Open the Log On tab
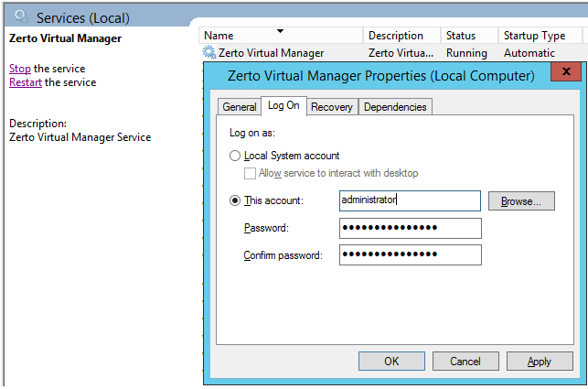This screenshot has height=389, width=588. point(283,106)
